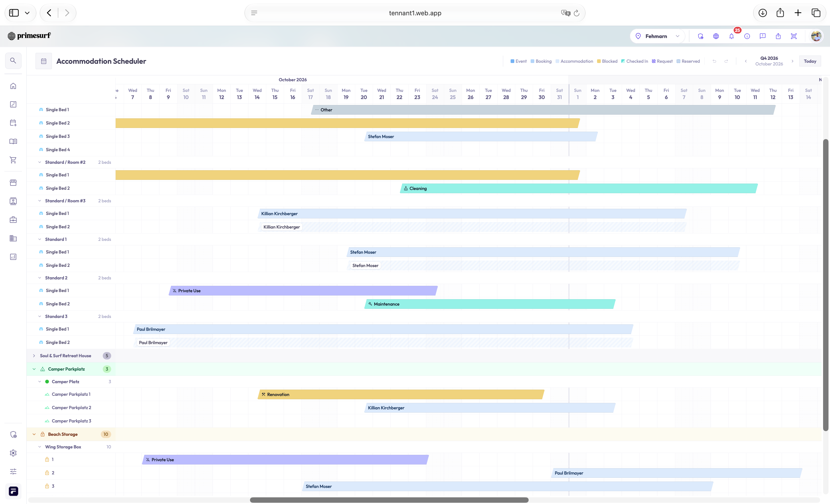Image resolution: width=830 pixels, height=504 pixels.
Task: Collapse the Beach Storage group
Action: [34, 434]
